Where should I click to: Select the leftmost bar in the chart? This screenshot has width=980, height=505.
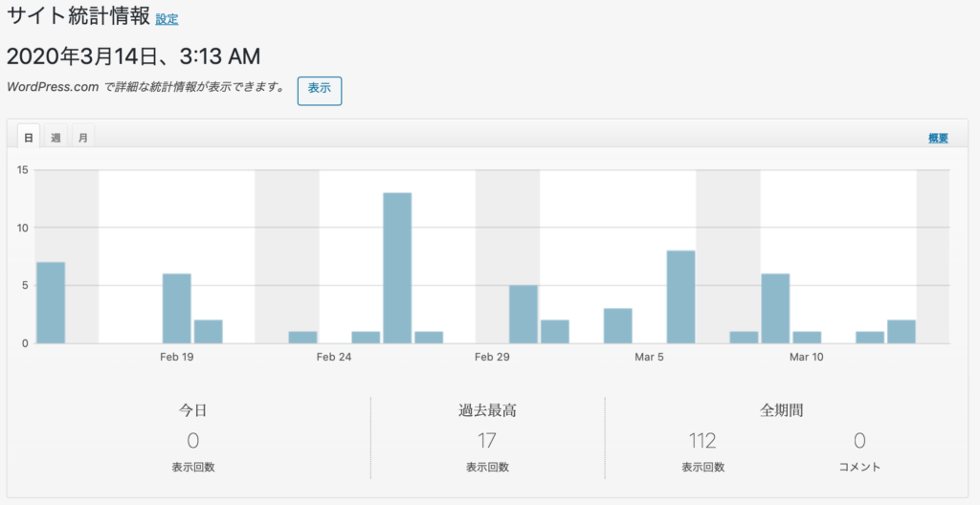click(x=51, y=302)
